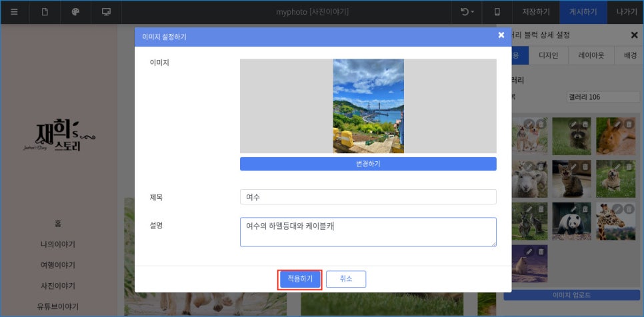Screen dimensions: 644x317
Task: Click 저장하기 to save
Action: coord(536,12)
